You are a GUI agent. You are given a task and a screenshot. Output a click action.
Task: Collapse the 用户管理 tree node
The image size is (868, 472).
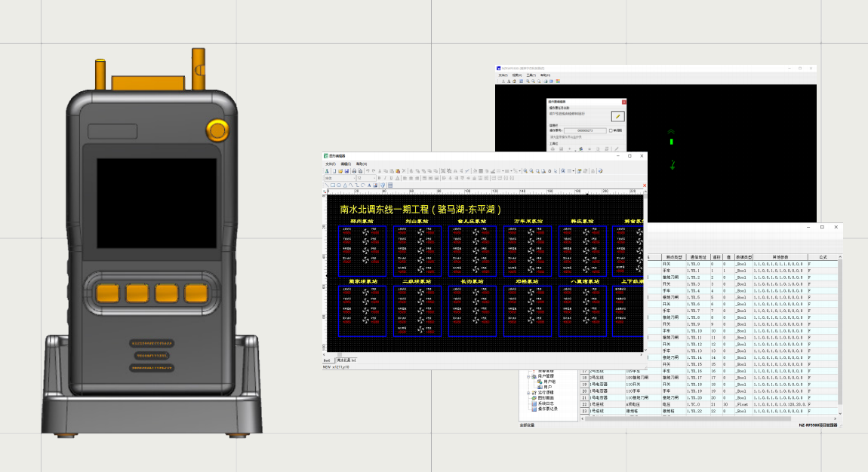click(529, 377)
